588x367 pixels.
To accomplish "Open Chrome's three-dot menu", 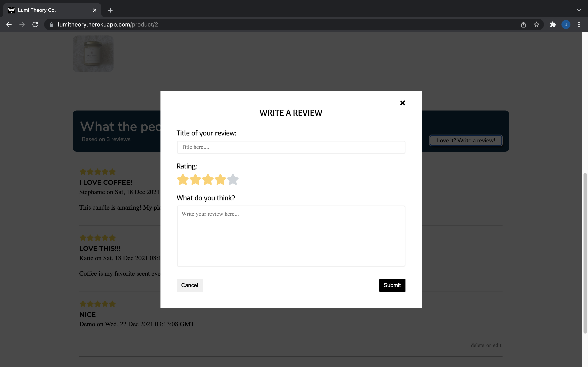I will coord(579,24).
